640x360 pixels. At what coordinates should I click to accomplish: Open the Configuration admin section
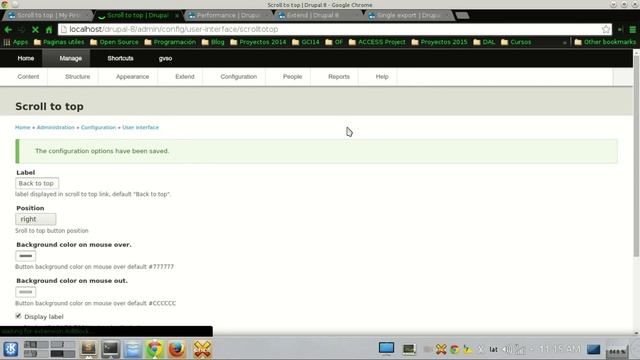click(x=239, y=77)
